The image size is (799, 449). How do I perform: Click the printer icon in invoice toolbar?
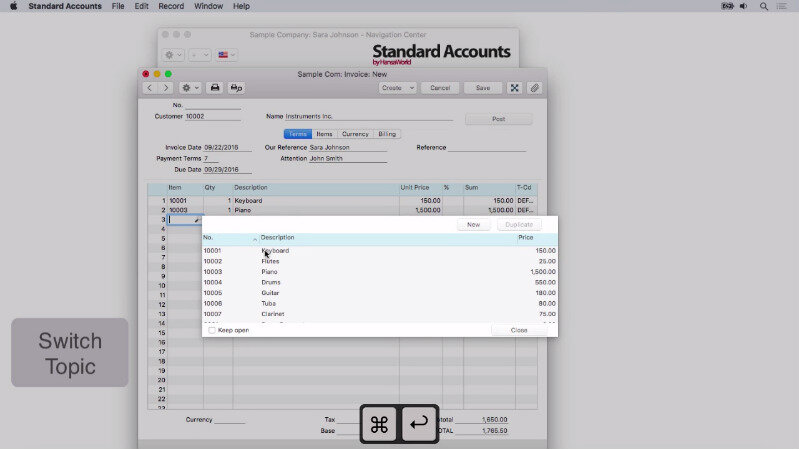click(x=214, y=88)
